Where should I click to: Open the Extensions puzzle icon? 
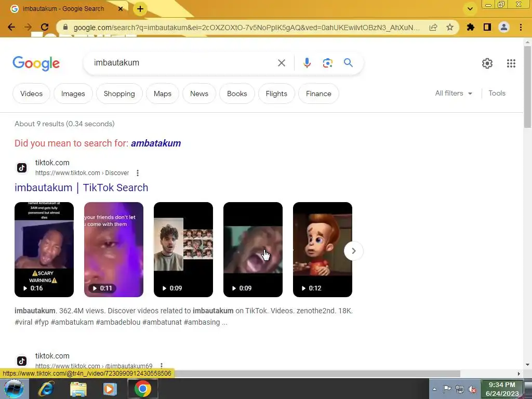(x=471, y=27)
